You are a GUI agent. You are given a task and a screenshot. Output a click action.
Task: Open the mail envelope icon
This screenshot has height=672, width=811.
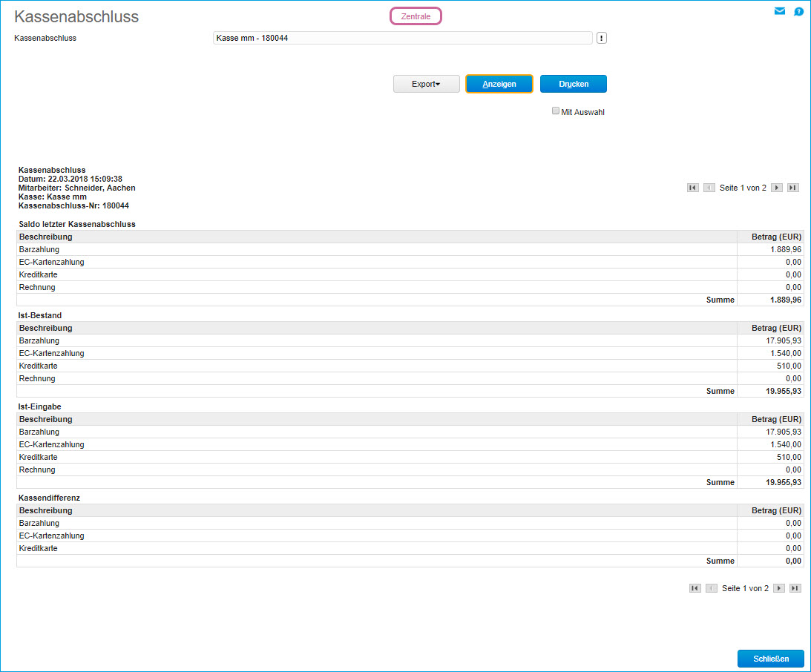point(779,11)
